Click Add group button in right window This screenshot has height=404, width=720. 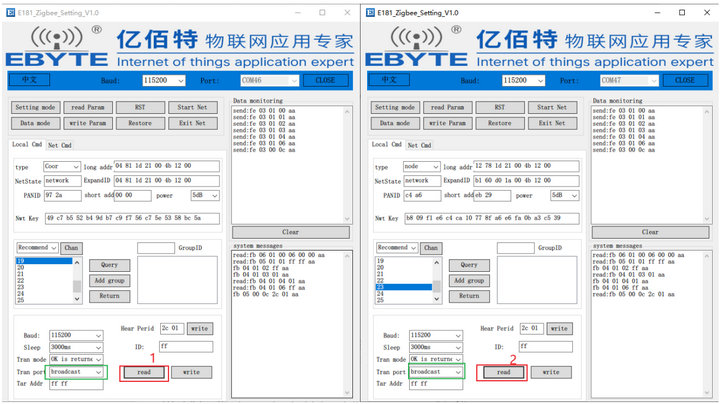(x=469, y=281)
